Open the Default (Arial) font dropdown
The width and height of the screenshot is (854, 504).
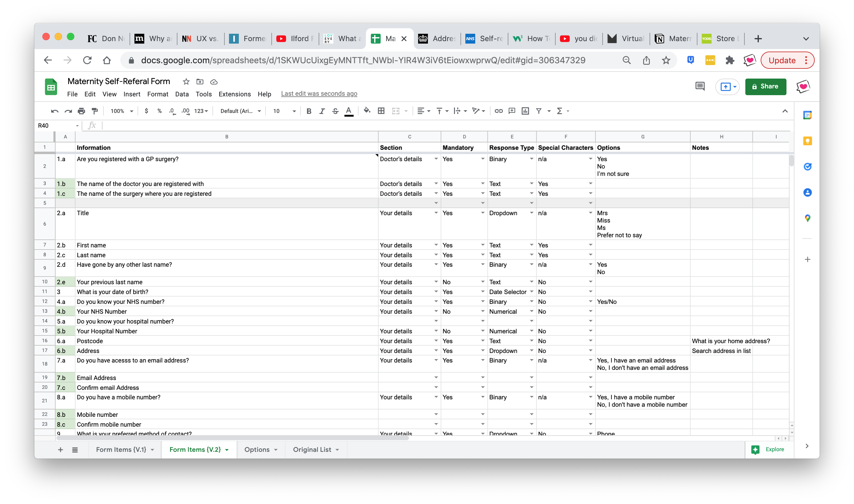pos(240,111)
